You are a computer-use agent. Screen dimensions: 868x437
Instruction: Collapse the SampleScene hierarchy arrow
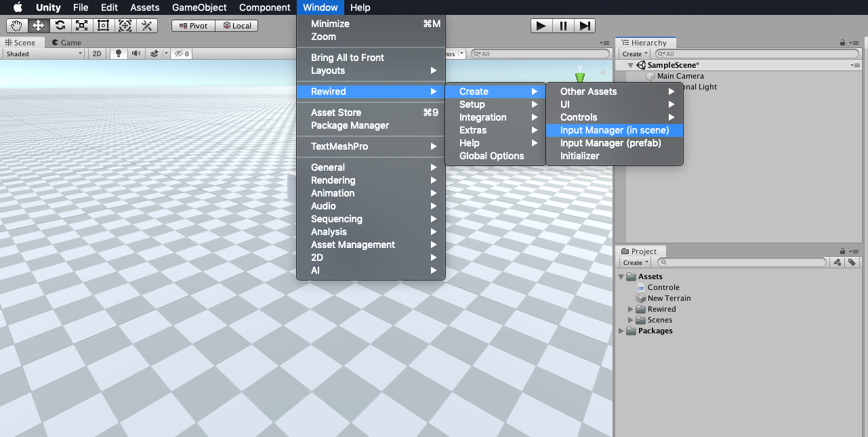coord(630,65)
